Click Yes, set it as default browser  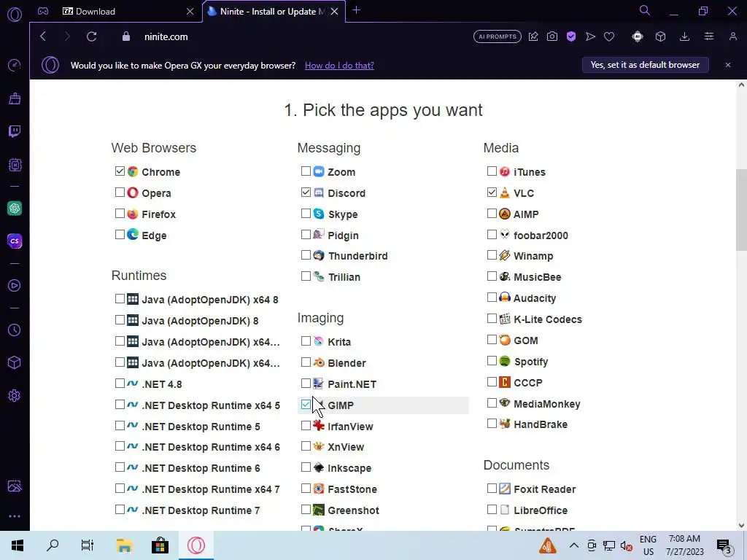pos(645,65)
